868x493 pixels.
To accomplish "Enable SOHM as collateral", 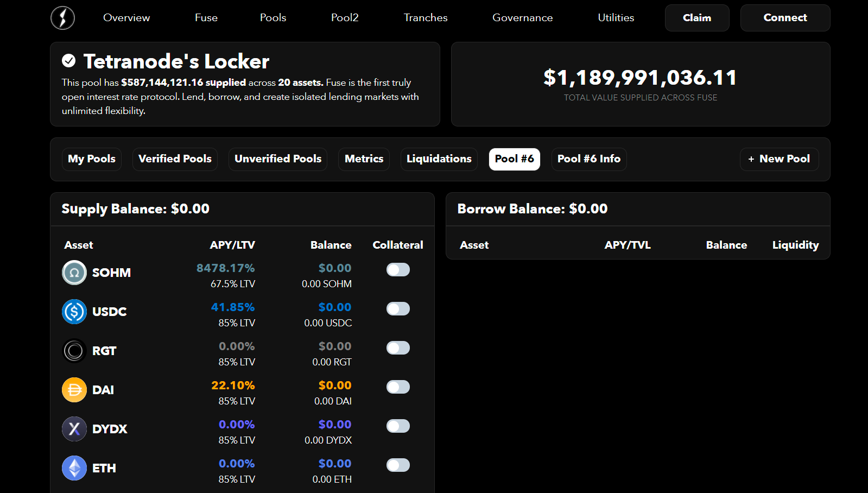I will tap(398, 270).
